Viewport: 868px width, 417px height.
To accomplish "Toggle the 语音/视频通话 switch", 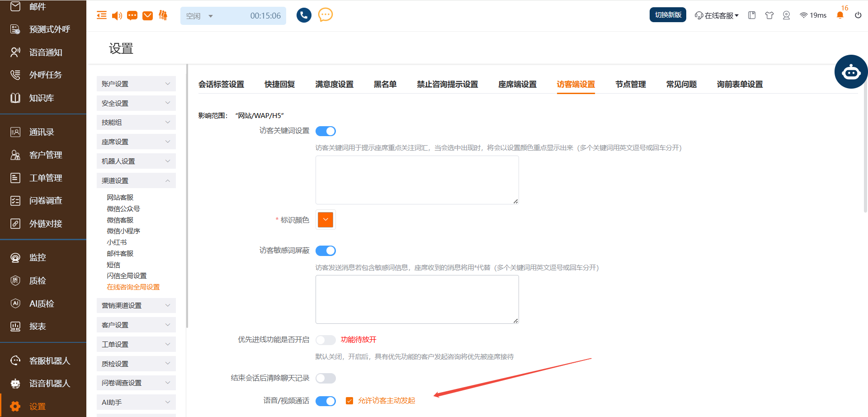I will [325, 401].
